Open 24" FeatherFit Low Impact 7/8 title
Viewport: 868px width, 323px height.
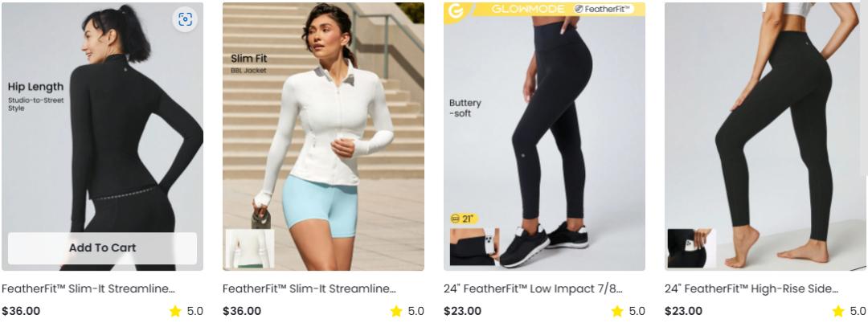(533, 288)
